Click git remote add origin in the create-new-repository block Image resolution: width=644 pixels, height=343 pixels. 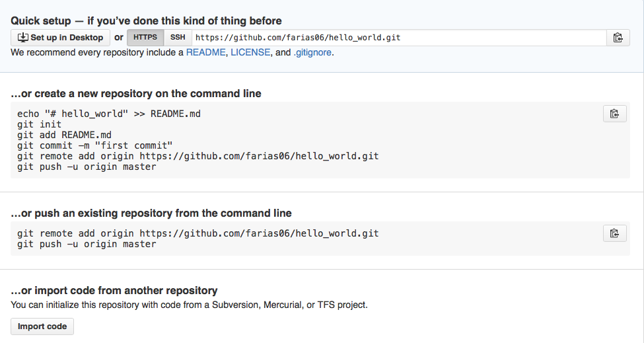click(198, 157)
